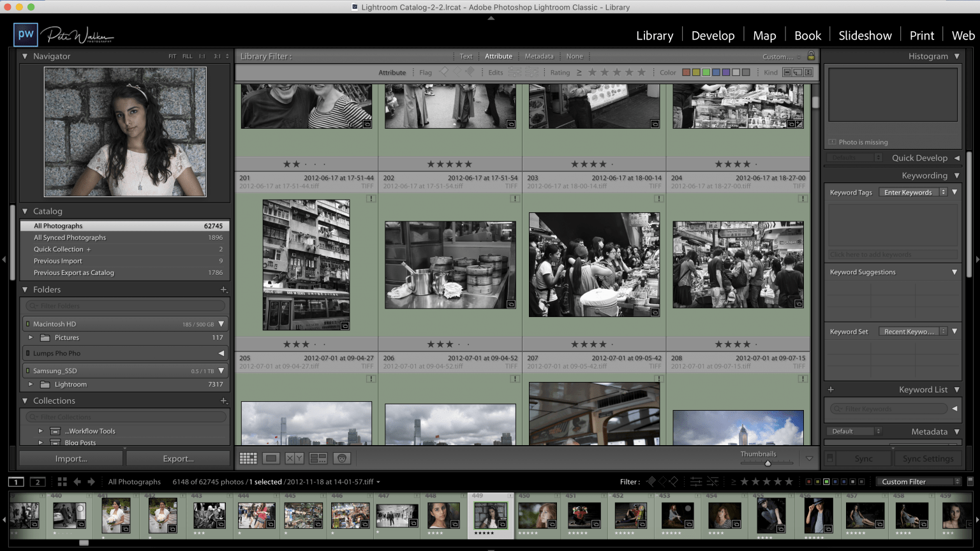
Task: Open People view with the face icon
Action: tap(341, 458)
